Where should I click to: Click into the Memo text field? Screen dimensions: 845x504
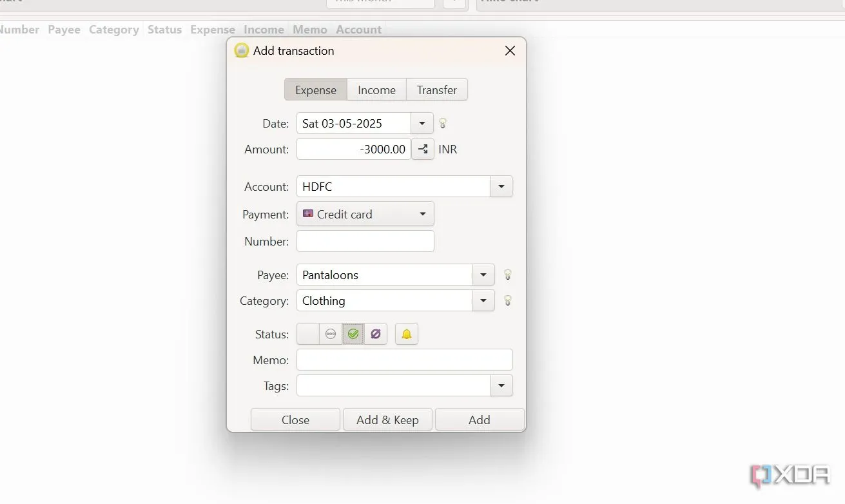click(404, 360)
